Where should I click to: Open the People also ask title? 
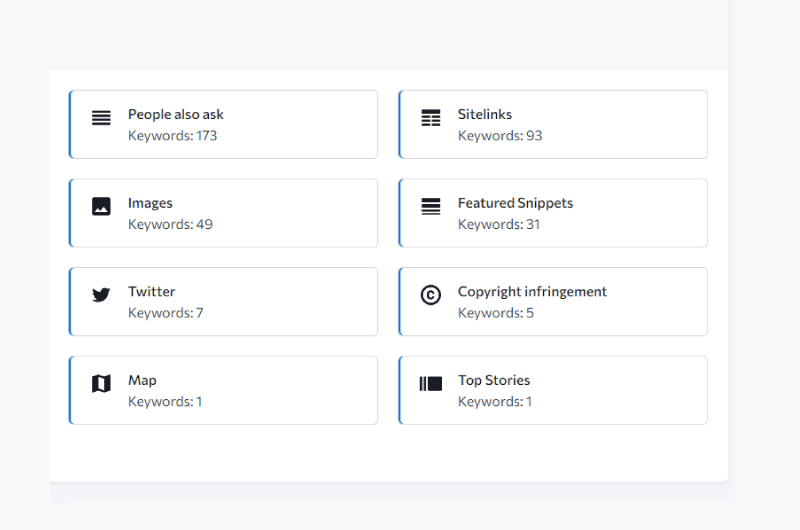click(176, 114)
